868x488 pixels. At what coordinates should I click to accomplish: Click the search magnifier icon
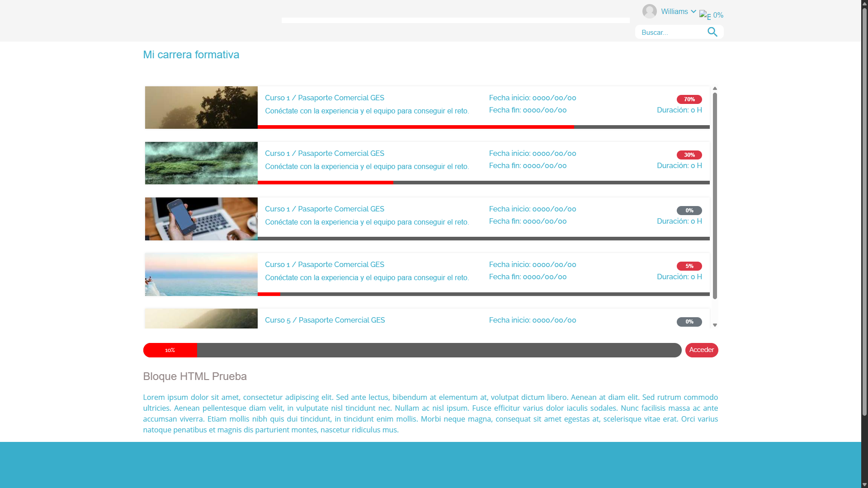pyautogui.click(x=712, y=32)
